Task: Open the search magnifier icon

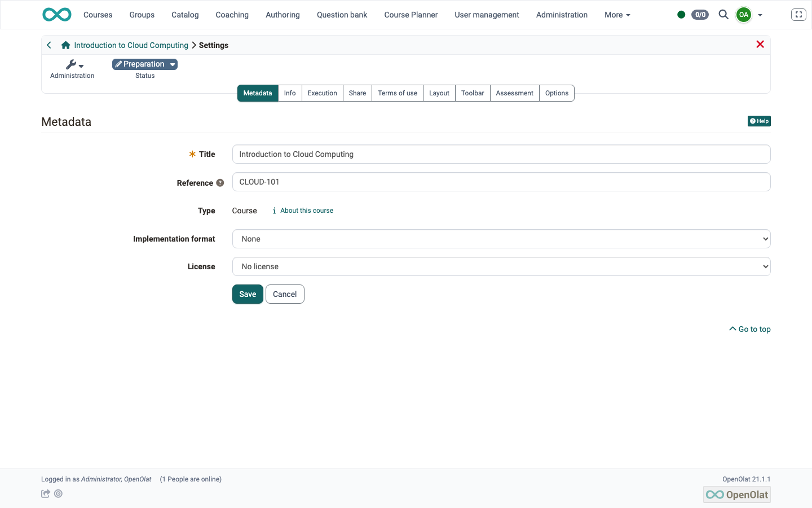Action: point(723,15)
